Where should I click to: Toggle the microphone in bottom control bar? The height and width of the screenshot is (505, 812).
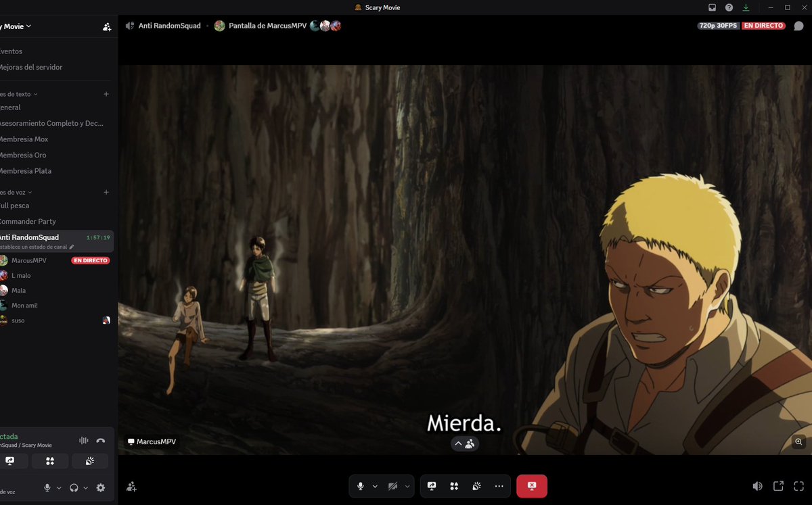click(x=361, y=486)
